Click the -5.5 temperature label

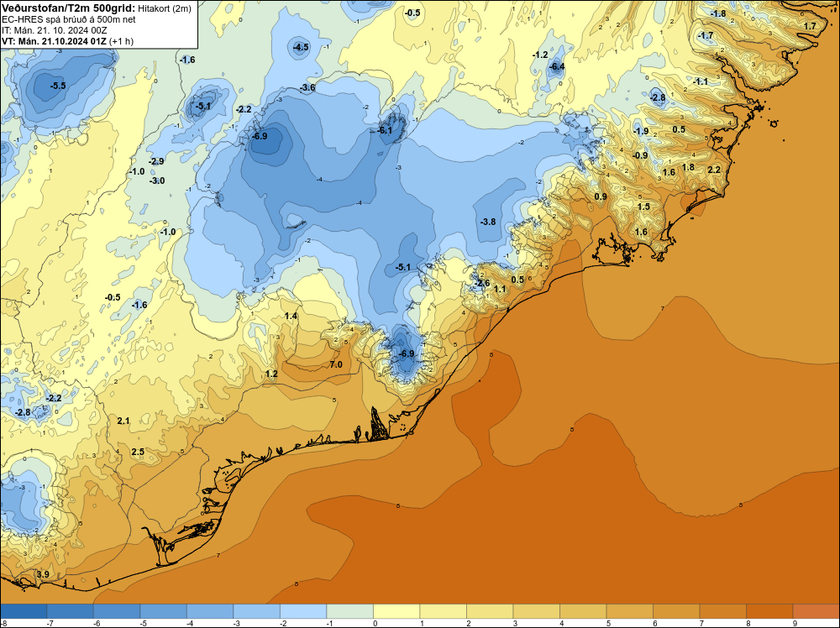click(x=58, y=86)
